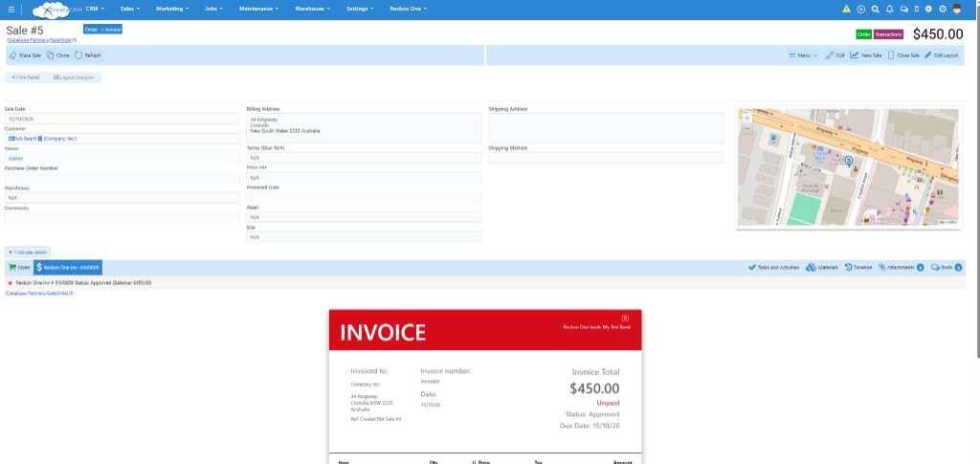Viewport: 980px width, 464px height.
Task: Open the Menu dropdown in toolbar
Action: coord(803,55)
